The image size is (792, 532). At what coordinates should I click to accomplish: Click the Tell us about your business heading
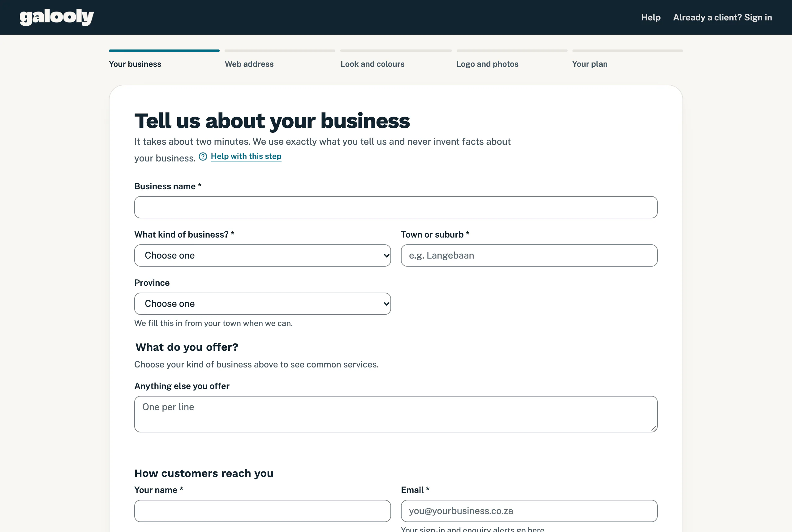click(272, 121)
